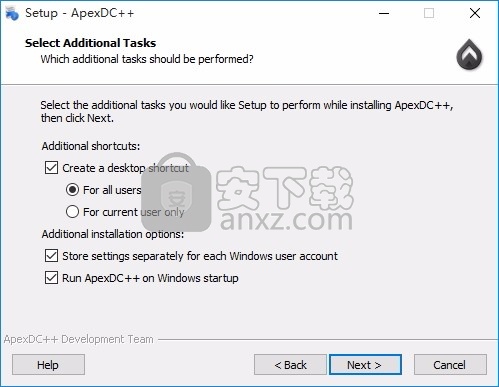Open the Help button
Image resolution: width=499 pixels, height=387 pixels.
pos(48,365)
